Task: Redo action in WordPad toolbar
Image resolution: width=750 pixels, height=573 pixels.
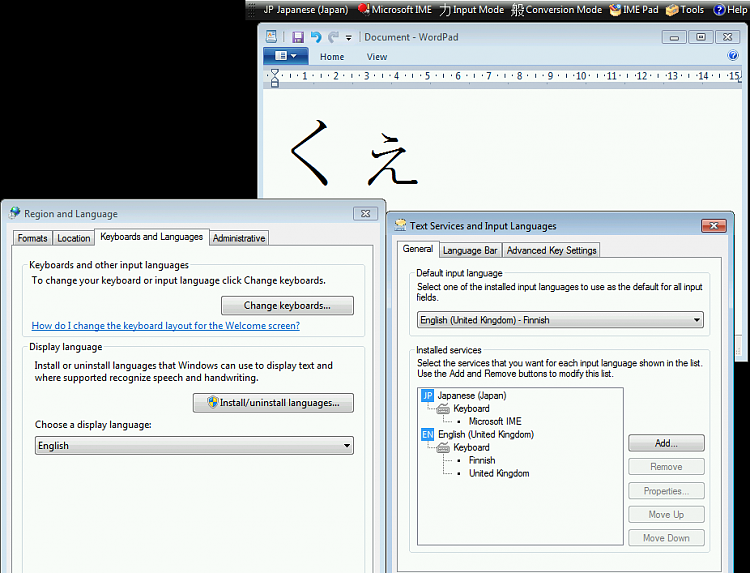Action: click(x=333, y=37)
